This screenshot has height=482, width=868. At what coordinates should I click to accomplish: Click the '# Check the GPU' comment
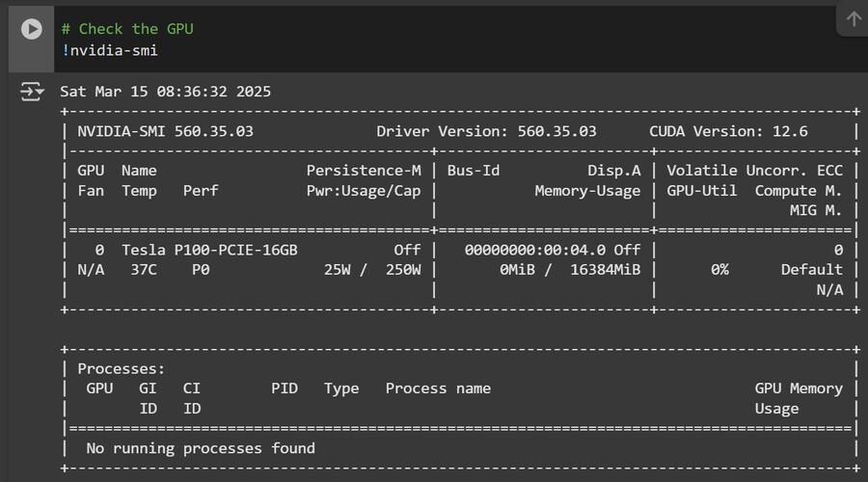tap(127, 29)
